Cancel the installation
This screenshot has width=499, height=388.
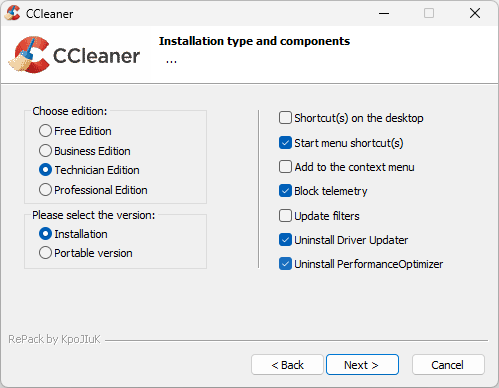[x=448, y=365]
